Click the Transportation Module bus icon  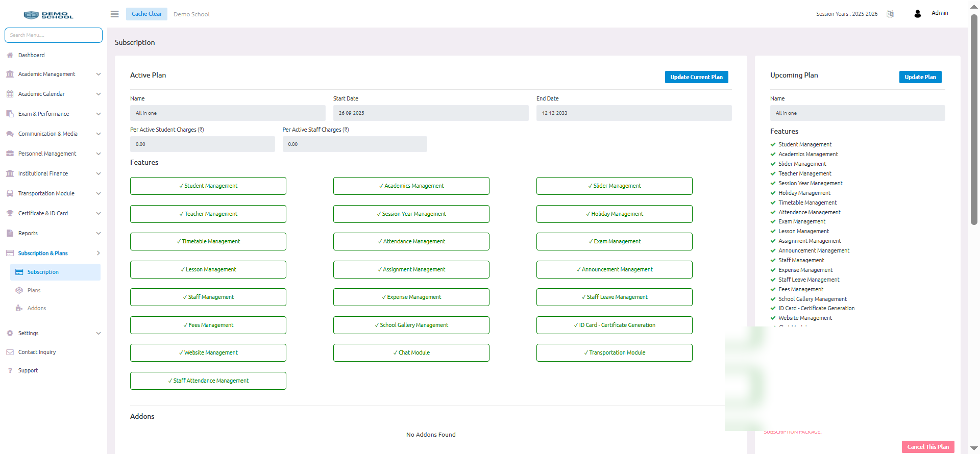[10, 193]
